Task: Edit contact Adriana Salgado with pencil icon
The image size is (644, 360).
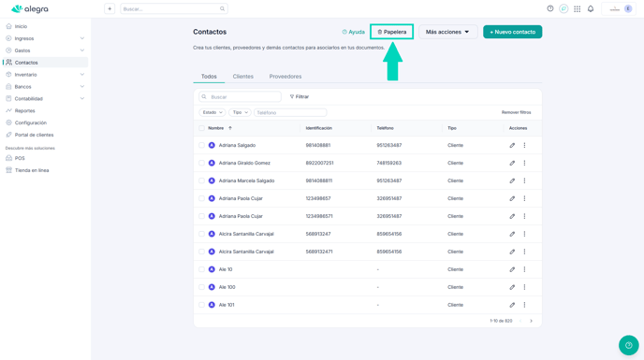Action: (512, 145)
